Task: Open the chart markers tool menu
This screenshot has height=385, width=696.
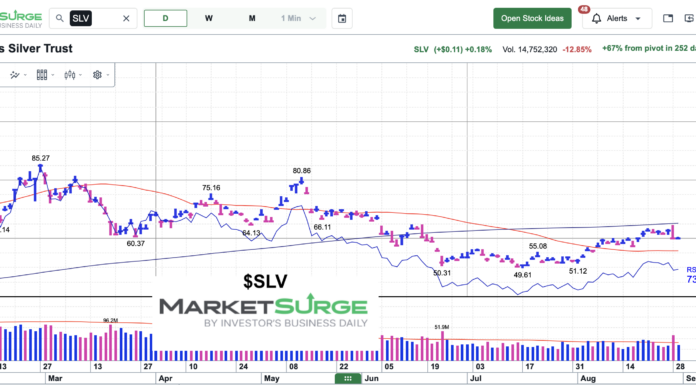Action: (x=17, y=75)
